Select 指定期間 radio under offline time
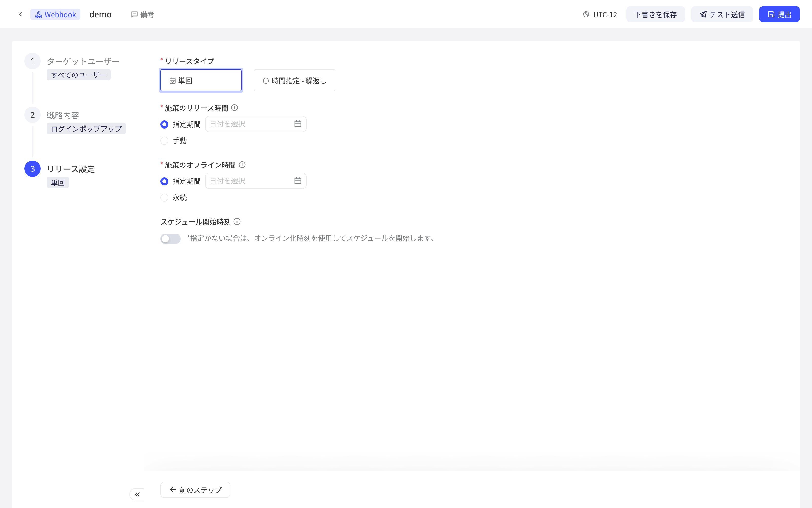 coord(164,181)
